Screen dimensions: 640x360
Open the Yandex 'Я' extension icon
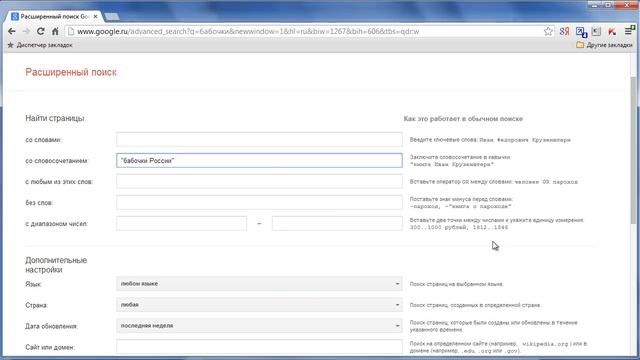(x=564, y=31)
